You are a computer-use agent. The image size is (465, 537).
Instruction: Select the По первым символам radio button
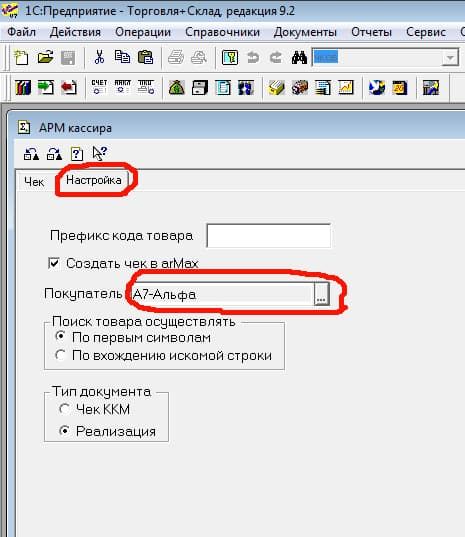(61, 337)
